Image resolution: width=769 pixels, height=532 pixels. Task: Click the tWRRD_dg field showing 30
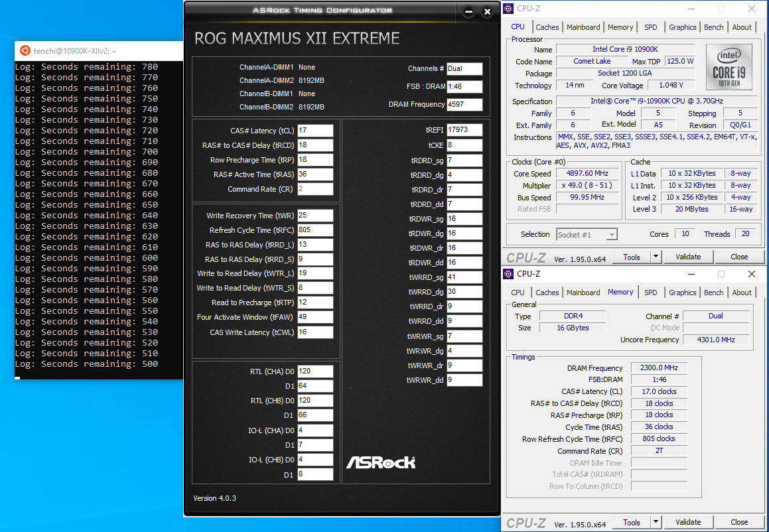(464, 292)
